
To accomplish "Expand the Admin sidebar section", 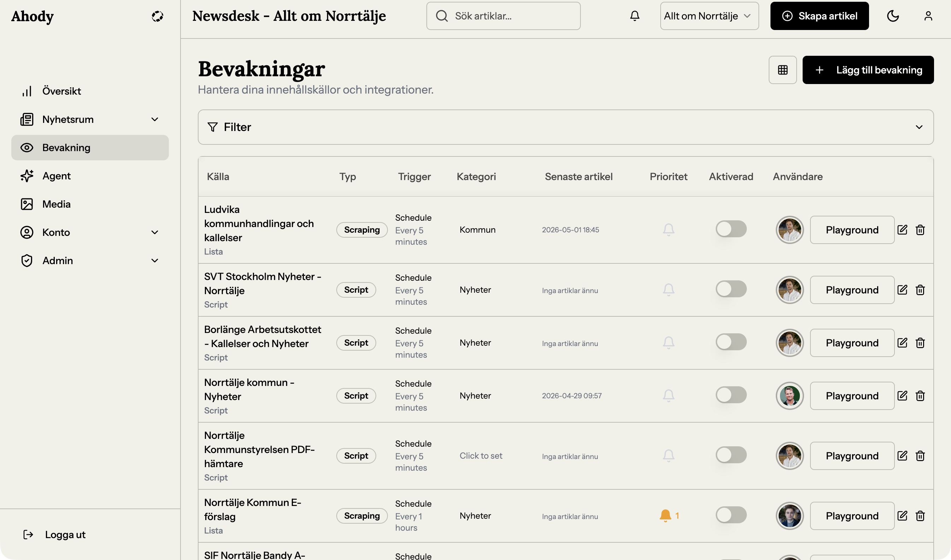I will [x=90, y=260].
